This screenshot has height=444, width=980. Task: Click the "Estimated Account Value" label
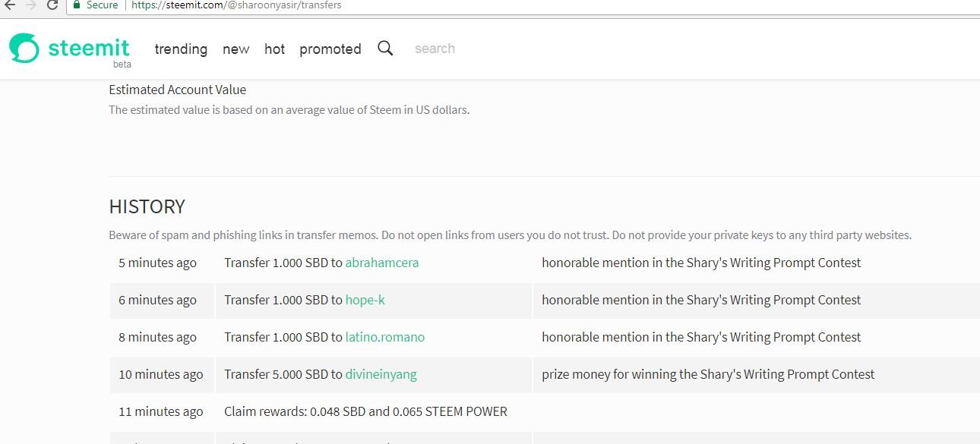pos(177,90)
